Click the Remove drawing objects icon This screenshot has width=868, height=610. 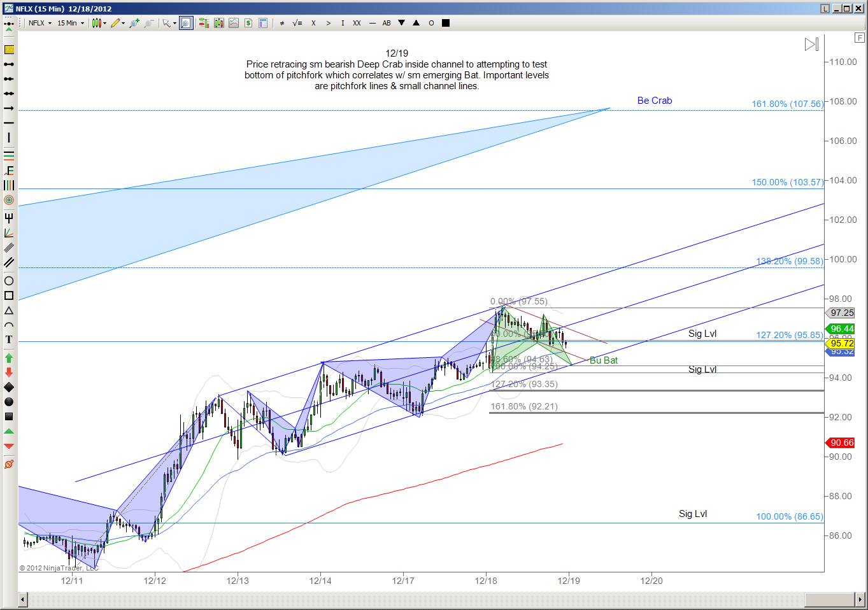9,464
